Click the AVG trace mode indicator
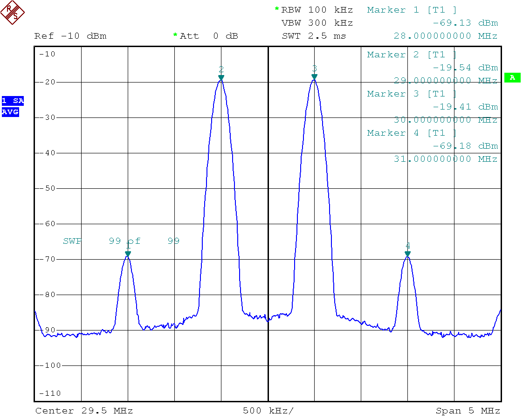The width and height of the screenshot is (523, 420). (10, 112)
